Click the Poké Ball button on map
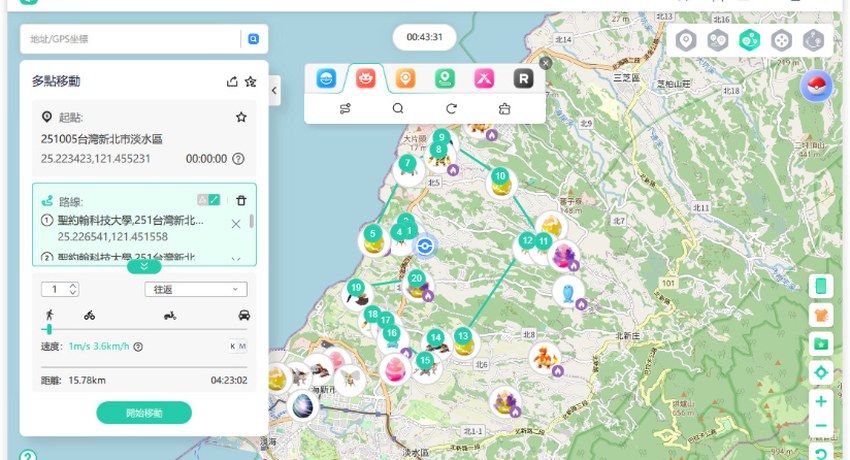Viewport: 850px width, 460px height. click(x=816, y=86)
